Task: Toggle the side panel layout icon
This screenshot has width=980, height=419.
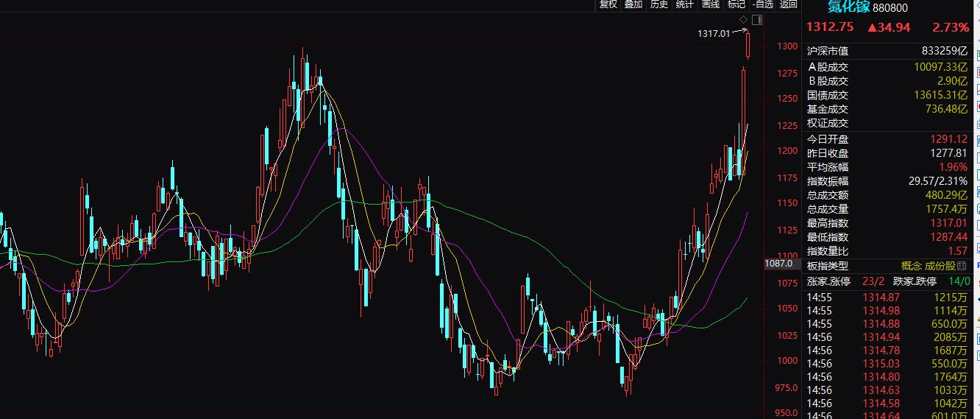Action: [x=757, y=20]
